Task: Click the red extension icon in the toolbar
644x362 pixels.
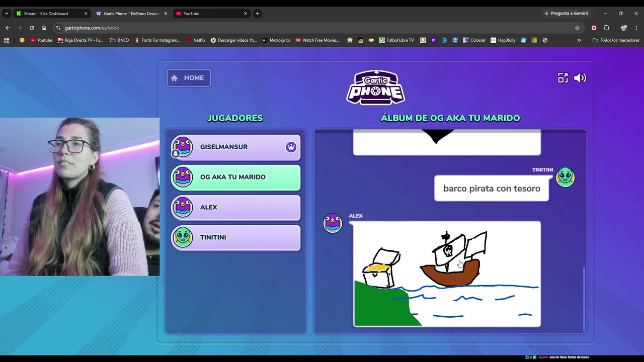Action: (594, 28)
